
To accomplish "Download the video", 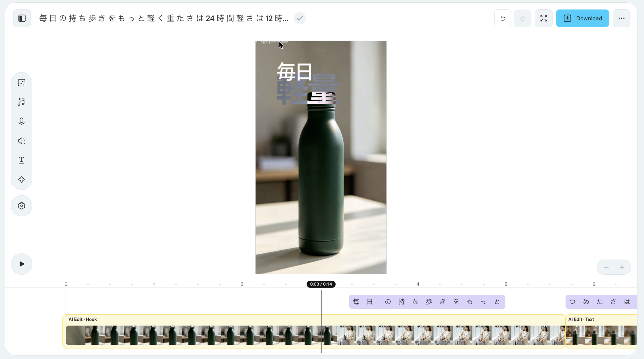I will tap(582, 18).
